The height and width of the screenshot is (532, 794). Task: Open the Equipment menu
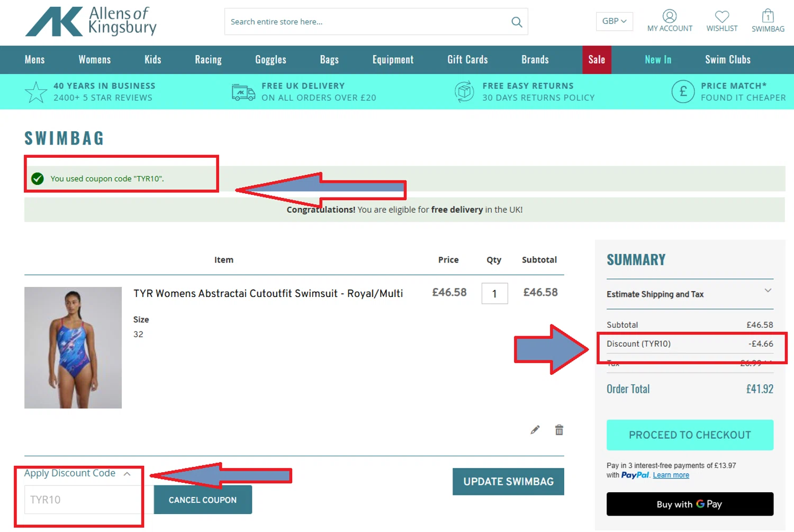[393, 59]
